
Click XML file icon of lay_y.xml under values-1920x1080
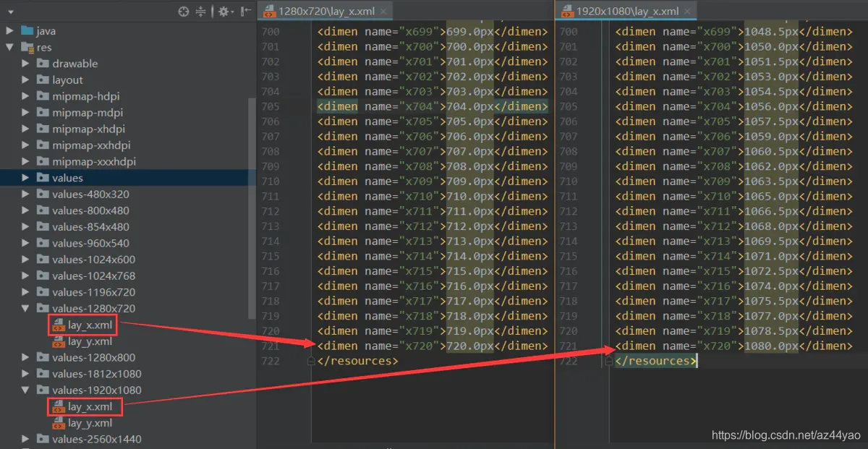point(59,423)
